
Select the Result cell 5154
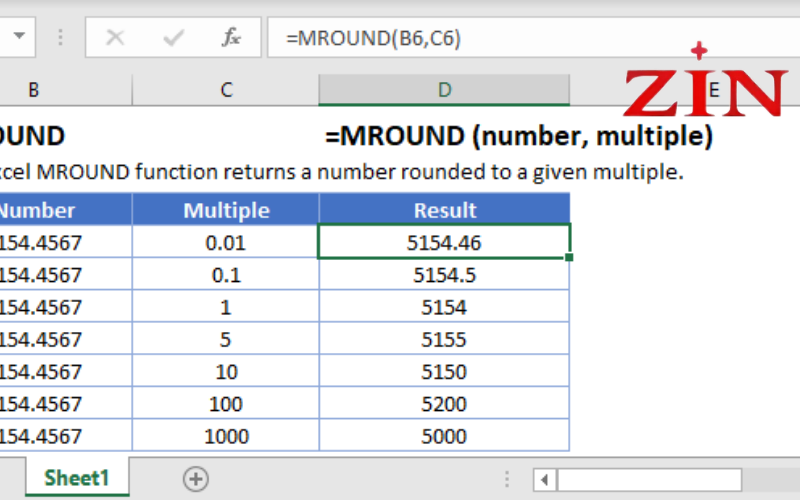coord(444,307)
